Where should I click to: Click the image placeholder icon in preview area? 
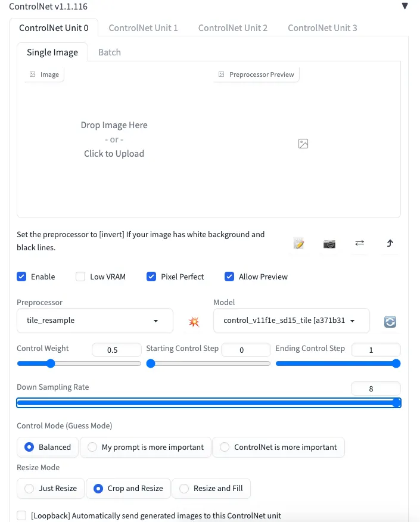pyautogui.click(x=303, y=144)
